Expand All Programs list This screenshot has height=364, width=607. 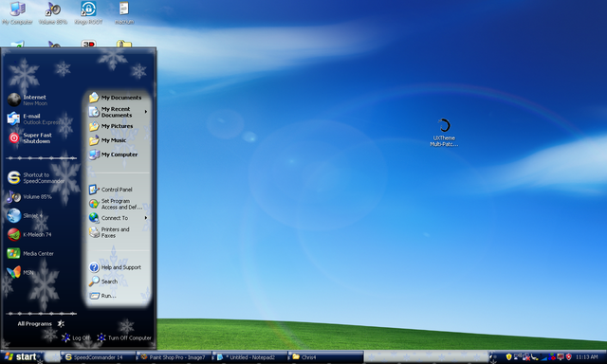pos(41,324)
